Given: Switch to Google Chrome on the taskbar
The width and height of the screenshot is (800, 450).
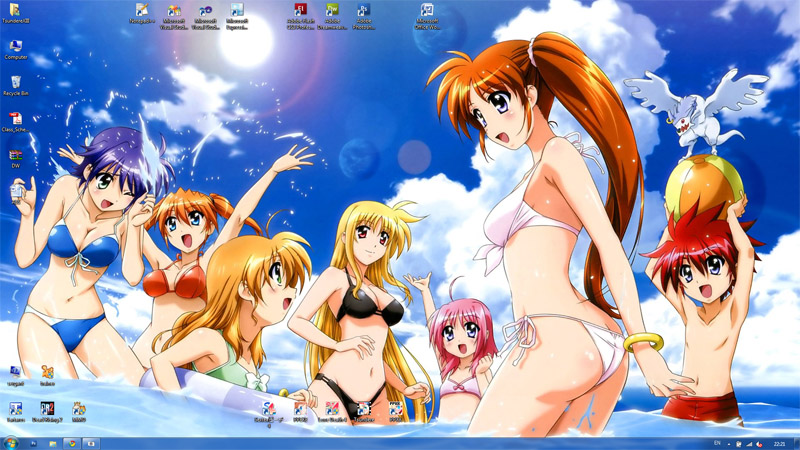Looking at the screenshot, I should [x=72, y=444].
